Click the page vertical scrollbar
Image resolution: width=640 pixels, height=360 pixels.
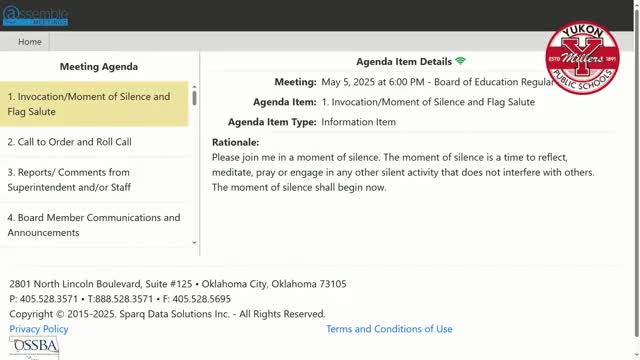click(636, 171)
